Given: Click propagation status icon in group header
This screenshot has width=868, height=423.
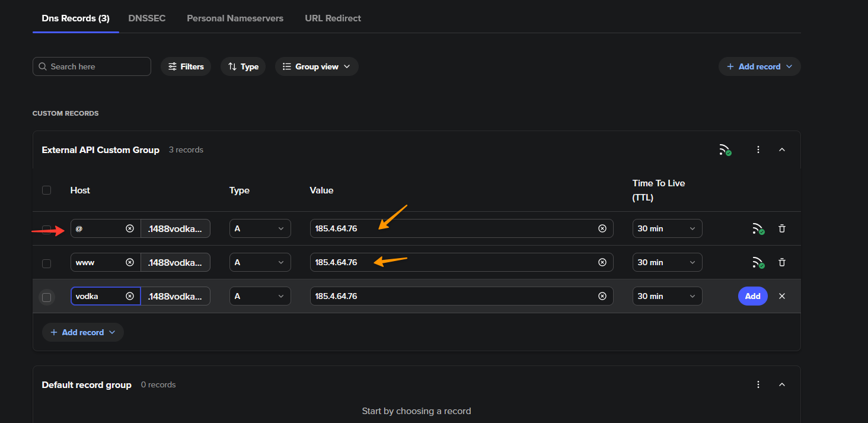Looking at the screenshot, I should click(x=725, y=150).
